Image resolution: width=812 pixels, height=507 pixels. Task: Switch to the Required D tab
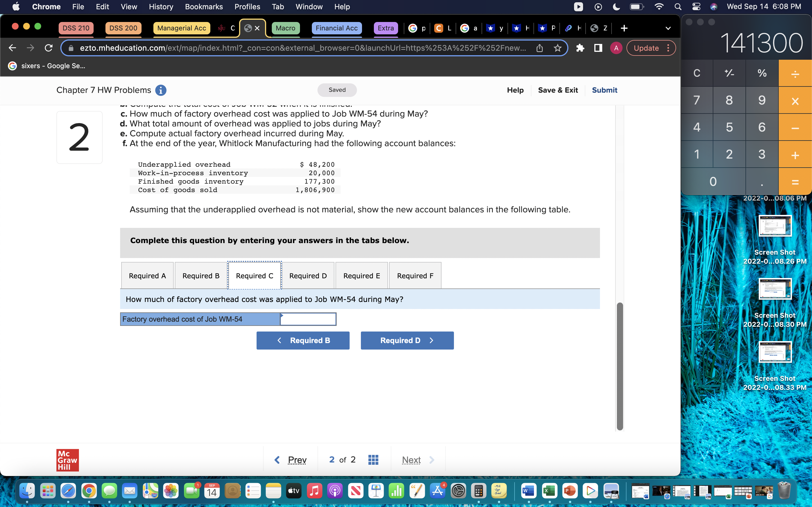tap(308, 275)
